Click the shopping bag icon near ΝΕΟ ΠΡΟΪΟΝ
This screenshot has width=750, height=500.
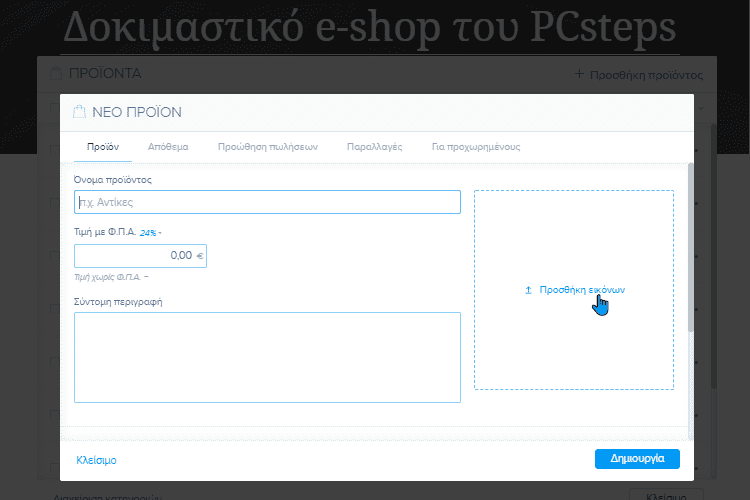tap(79, 111)
